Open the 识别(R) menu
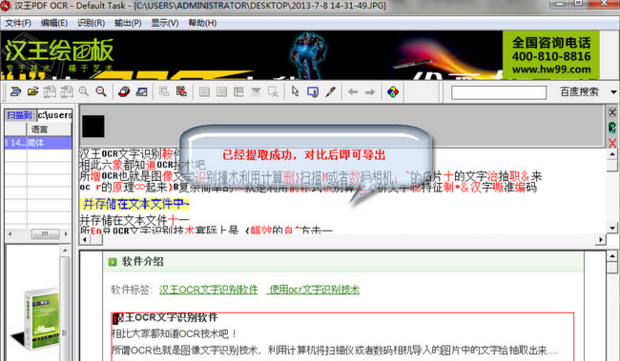Viewport: 620px width, 361px height. (x=91, y=23)
